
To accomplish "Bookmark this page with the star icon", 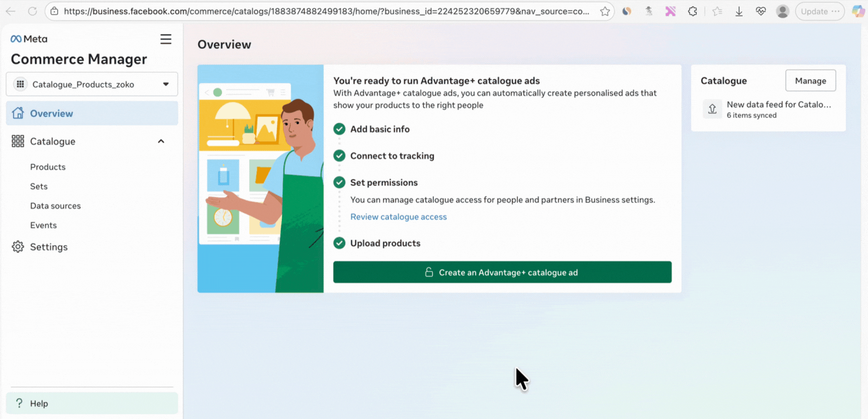I will point(605,11).
